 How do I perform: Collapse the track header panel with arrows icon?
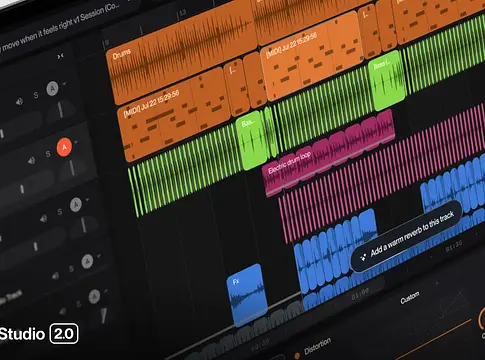60,56
